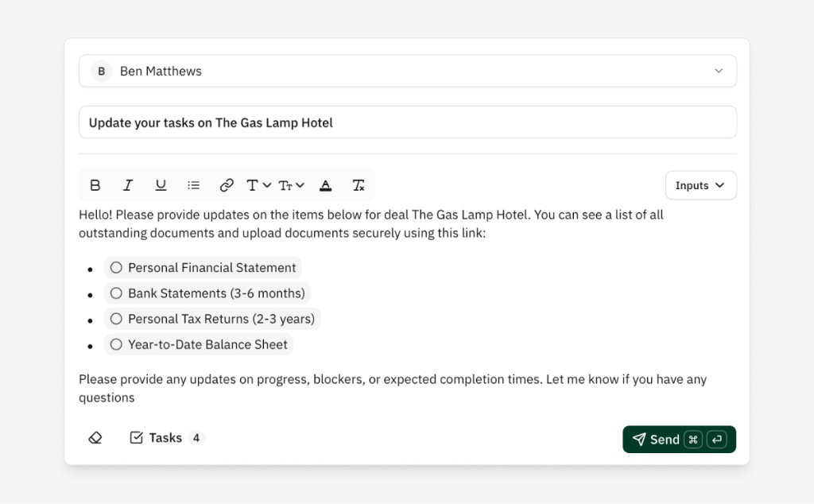This screenshot has height=504, width=814.
Task: Open the font size dropdown
Action: pos(291,185)
